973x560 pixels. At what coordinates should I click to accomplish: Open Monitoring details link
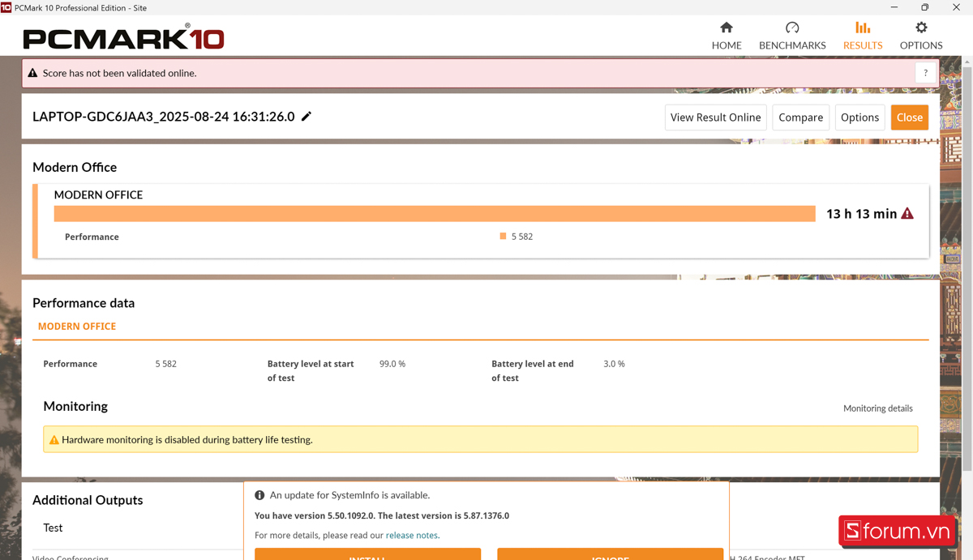tap(877, 408)
